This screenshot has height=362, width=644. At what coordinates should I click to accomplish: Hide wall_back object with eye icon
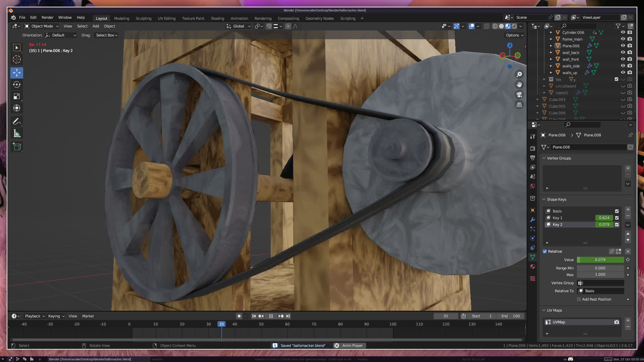623,52
